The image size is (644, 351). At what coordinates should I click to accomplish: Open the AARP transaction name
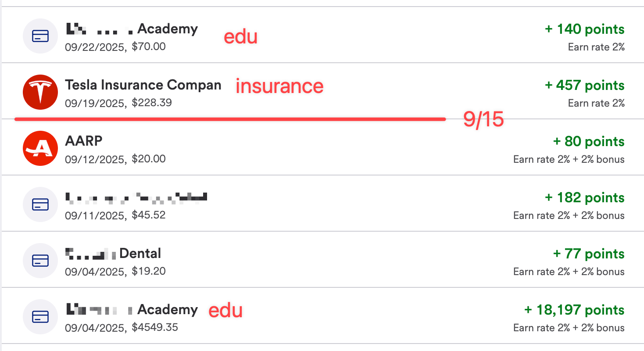pos(84,141)
